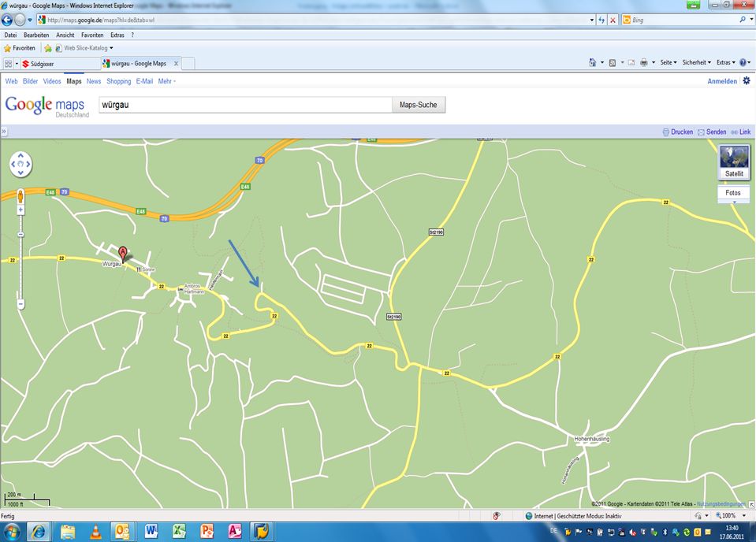The width and height of the screenshot is (756, 542).
Task: Click the red A marker at Würgau
Action: 123,254
